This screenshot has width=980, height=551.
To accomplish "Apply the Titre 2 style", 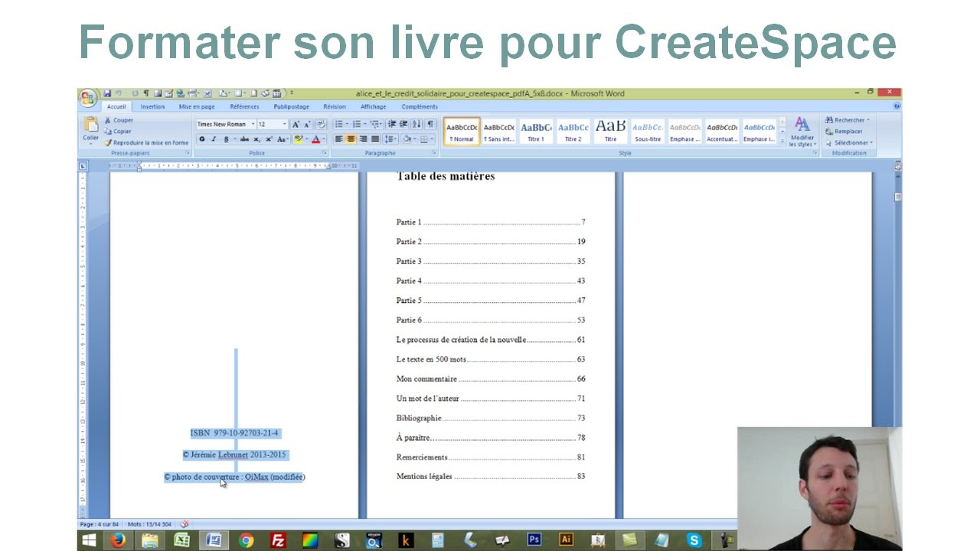I will (573, 131).
